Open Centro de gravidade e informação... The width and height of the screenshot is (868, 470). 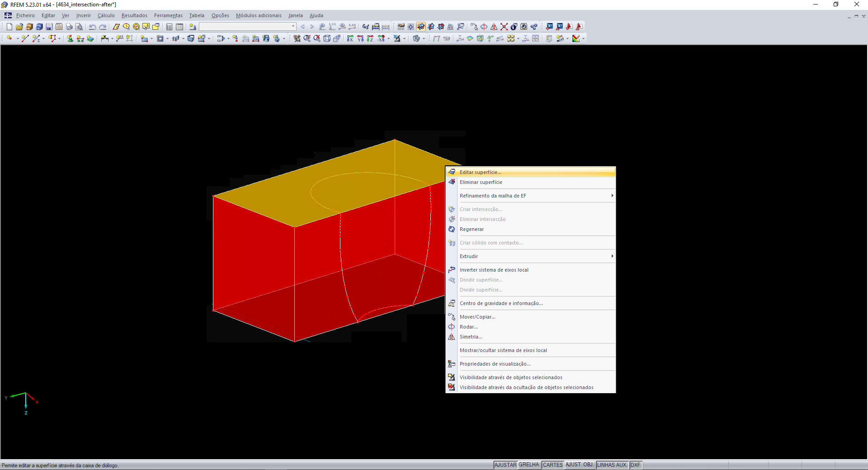[531, 303]
